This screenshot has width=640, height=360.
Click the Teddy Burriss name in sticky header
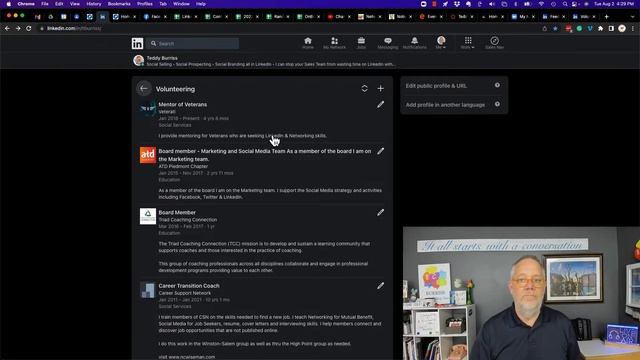point(162,58)
